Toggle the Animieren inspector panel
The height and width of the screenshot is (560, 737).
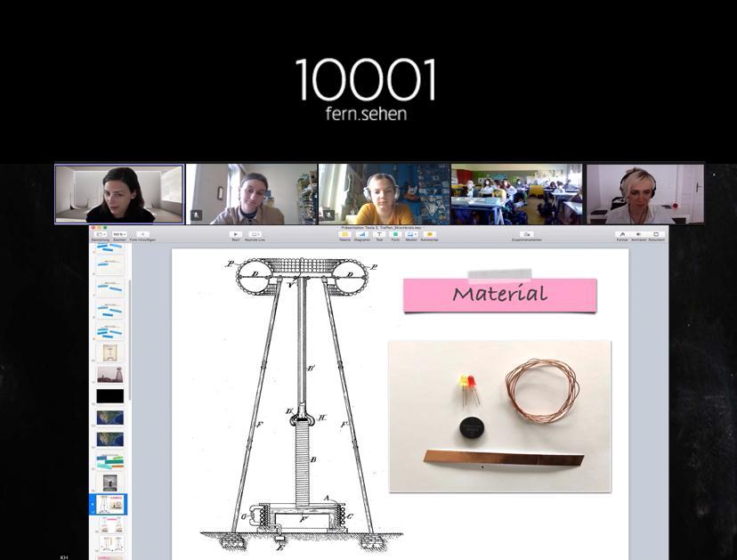(x=639, y=234)
